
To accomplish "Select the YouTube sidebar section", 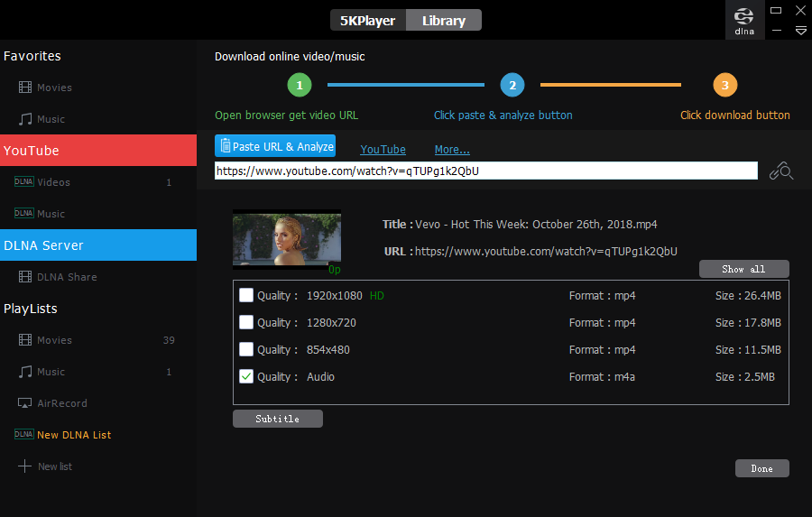I will (98, 151).
